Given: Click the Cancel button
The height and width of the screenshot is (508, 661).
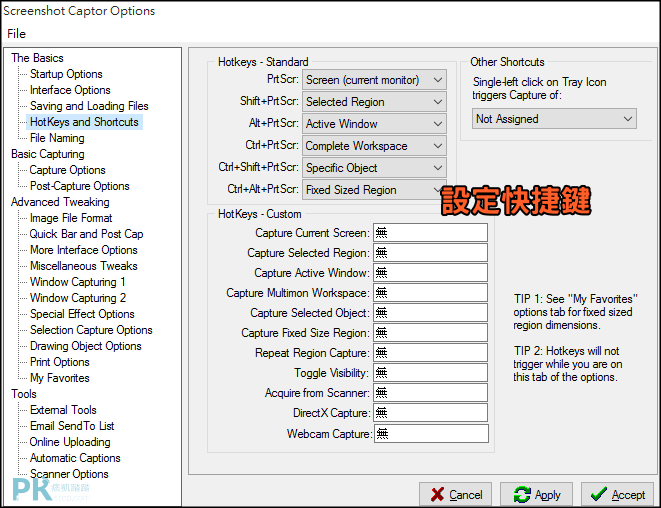Looking at the screenshot, I should pos(455,495).
